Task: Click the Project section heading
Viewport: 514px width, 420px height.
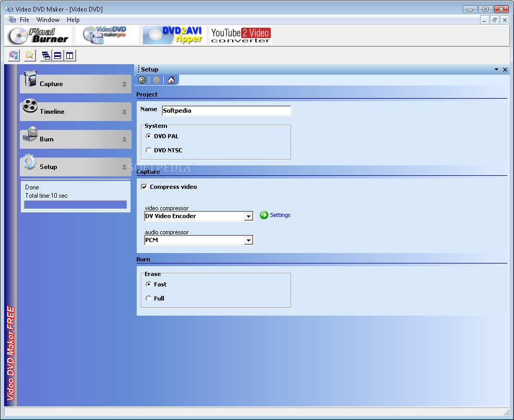Action: [x=147, y=94]
